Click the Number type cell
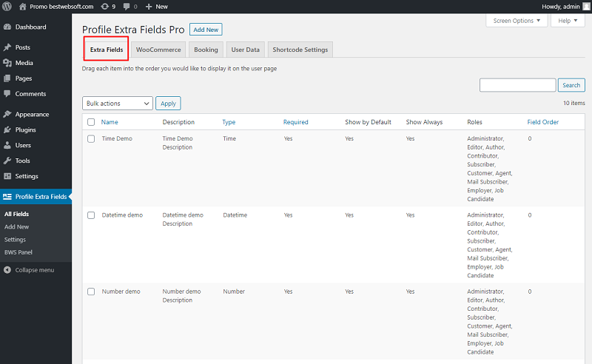 [x=234, y=291]
